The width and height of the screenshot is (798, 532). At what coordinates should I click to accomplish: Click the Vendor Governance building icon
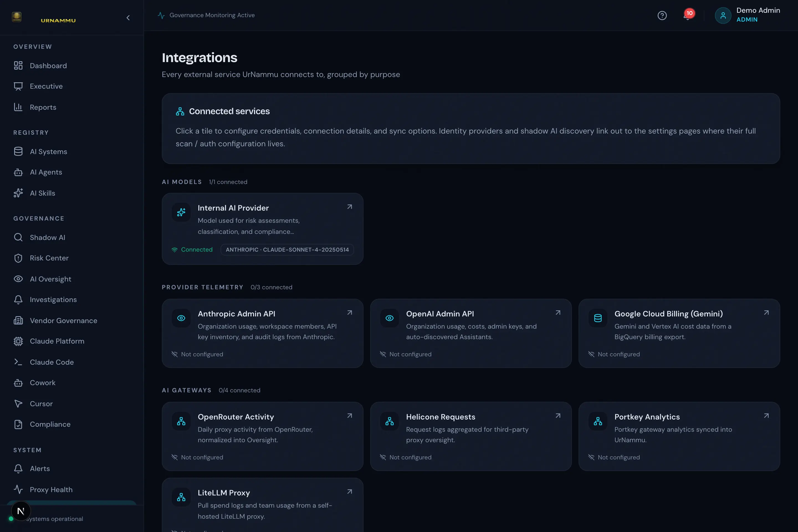point(18,321)
